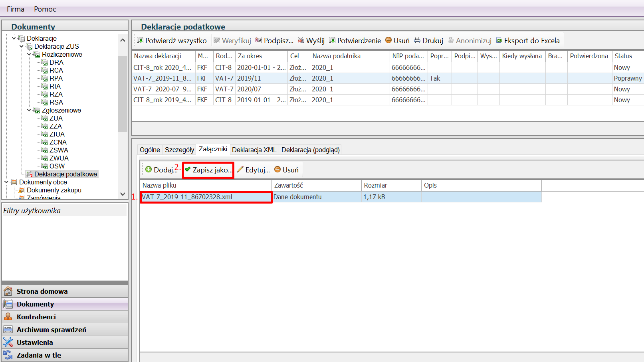Click Usuń in the declarations toolbar
Image resolution: width=644 pixels, height=362 pixels.
[397, 41]
